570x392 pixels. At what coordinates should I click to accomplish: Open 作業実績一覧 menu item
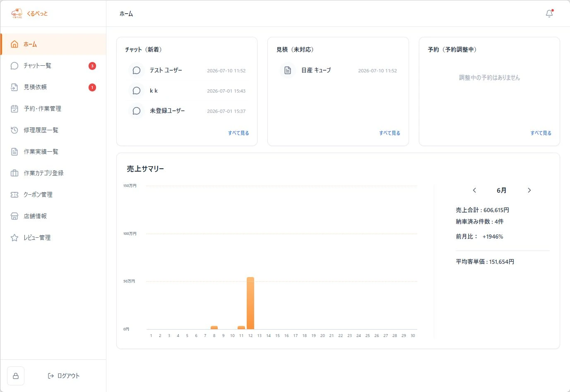[x=53, y=152]
